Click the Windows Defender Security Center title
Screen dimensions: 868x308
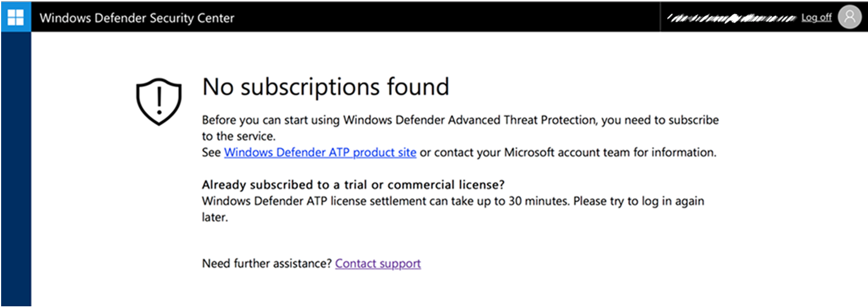[x=137, y=18]
